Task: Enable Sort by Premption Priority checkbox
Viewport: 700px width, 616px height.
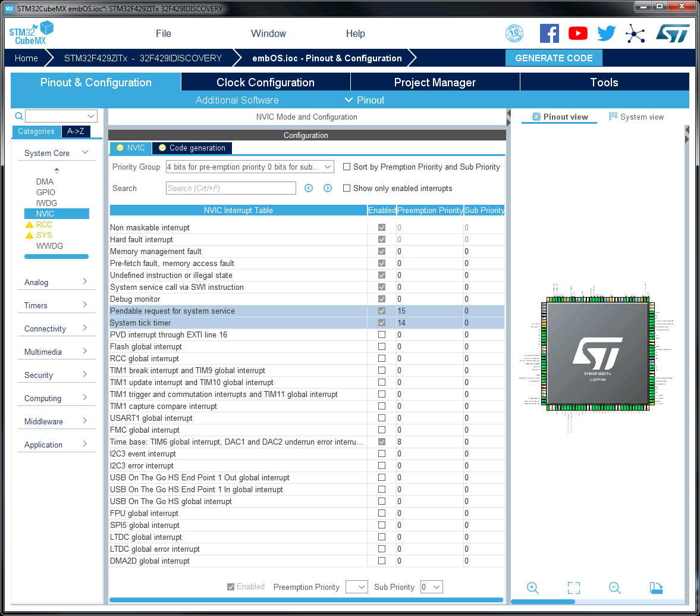Action: click(x=347, y=167)
